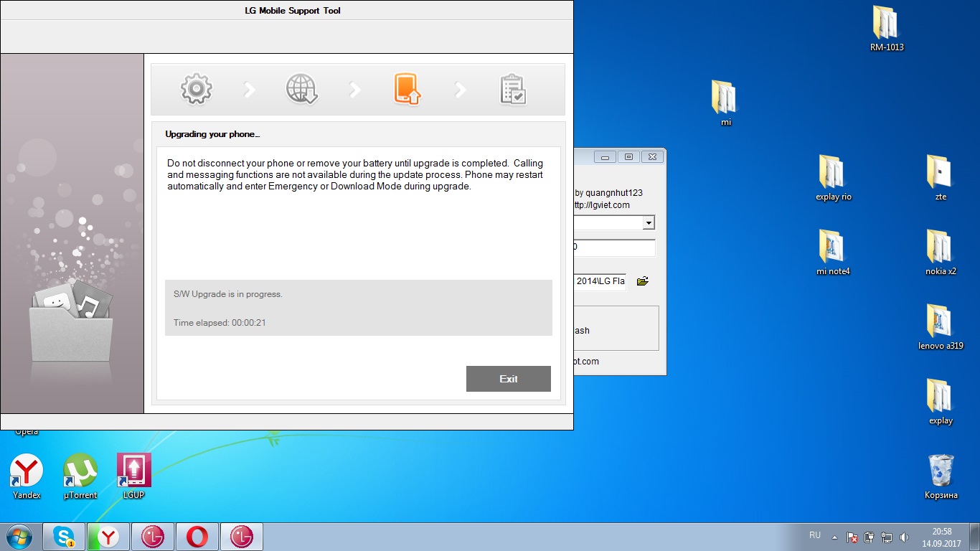The height and width of the screenshot is (551, 980).
Task: Close the background flash tool window
Action: tap(651, 156)
